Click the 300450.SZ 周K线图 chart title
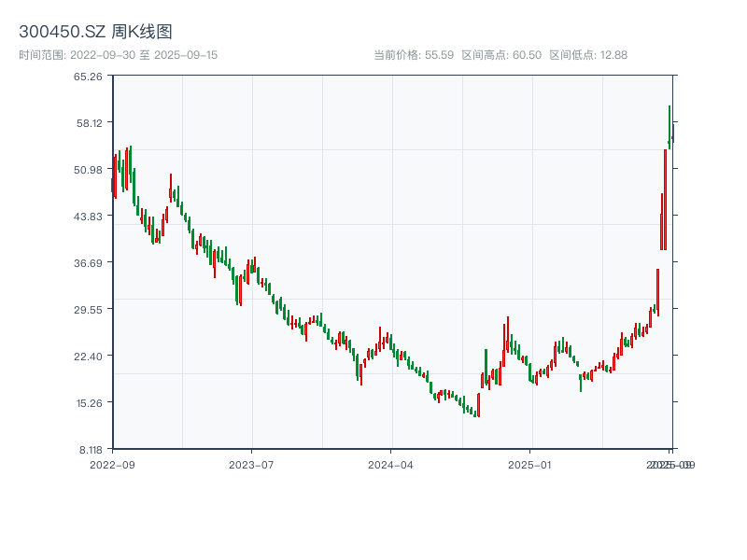 (x=95, y=33)
